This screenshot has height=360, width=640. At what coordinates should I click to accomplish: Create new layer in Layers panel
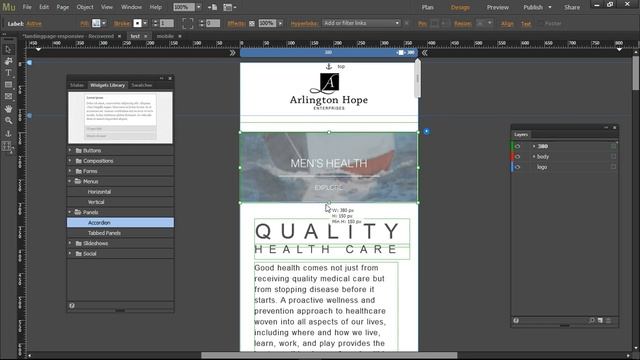point(600,321)
